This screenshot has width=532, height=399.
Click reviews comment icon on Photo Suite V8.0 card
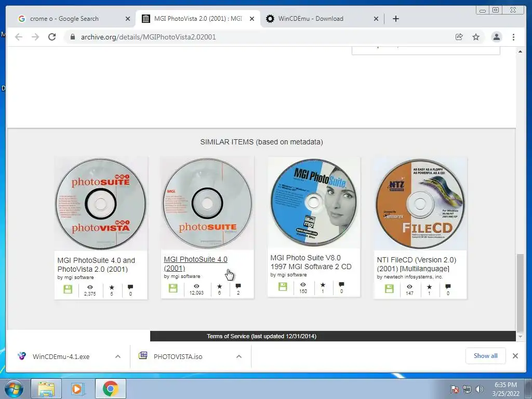click(x=342, y=285)
